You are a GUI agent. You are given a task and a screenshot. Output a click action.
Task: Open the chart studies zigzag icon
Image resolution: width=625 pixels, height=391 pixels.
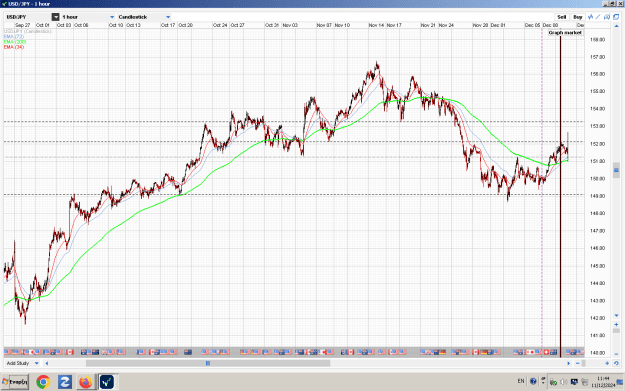pyautogui.click(x=591, y=17)
